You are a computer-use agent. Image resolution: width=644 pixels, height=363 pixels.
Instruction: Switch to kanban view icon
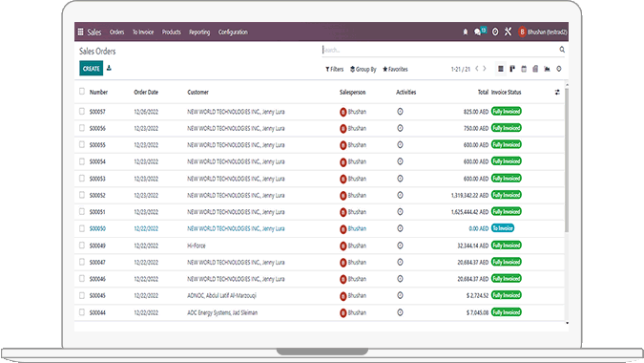pos(512,69)
